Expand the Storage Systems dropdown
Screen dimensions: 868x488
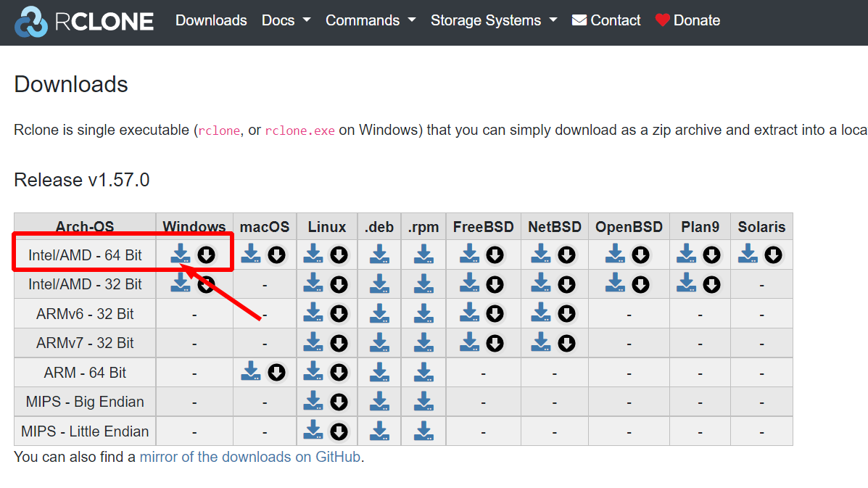[494, 20]
